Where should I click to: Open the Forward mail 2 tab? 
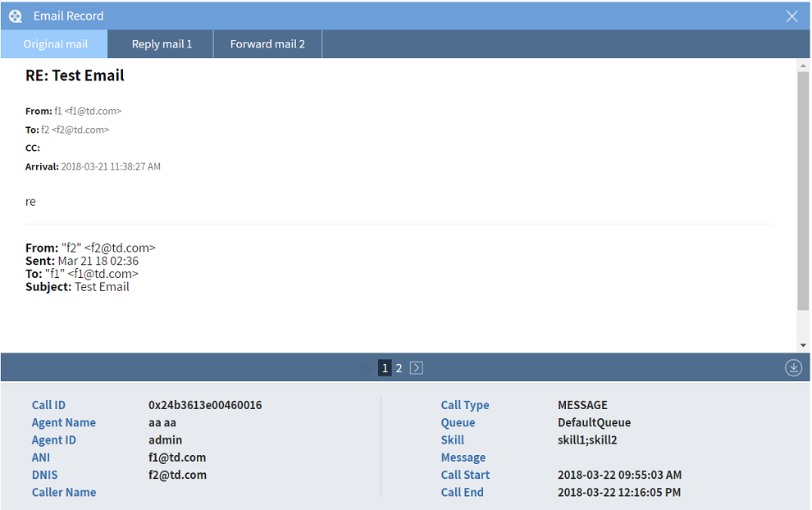point(267,43)
